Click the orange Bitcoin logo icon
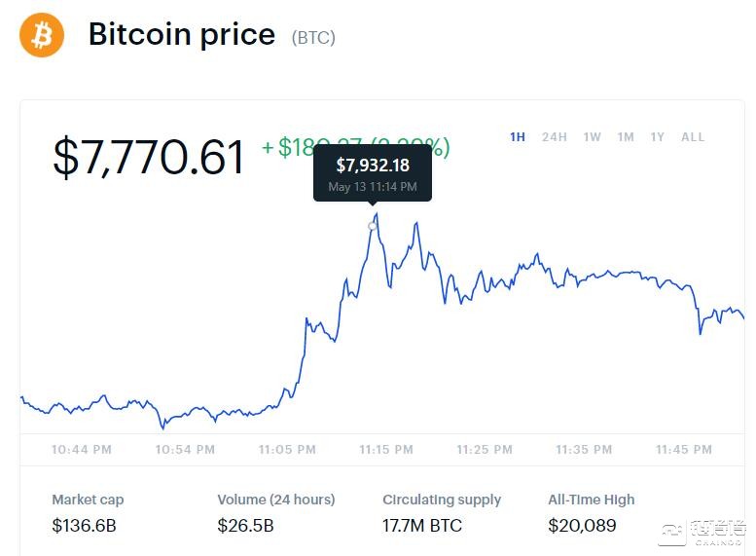756x556 pixels. 41,35
